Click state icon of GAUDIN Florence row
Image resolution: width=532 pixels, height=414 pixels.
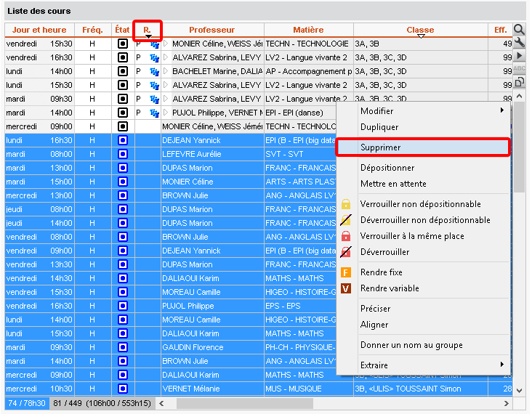tap(123, 347)
